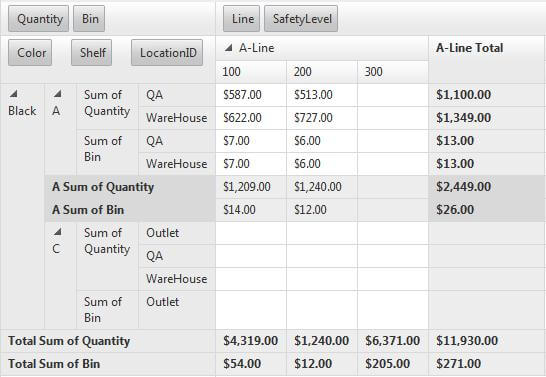Click the SafetyLevel field button

(301, 19)
